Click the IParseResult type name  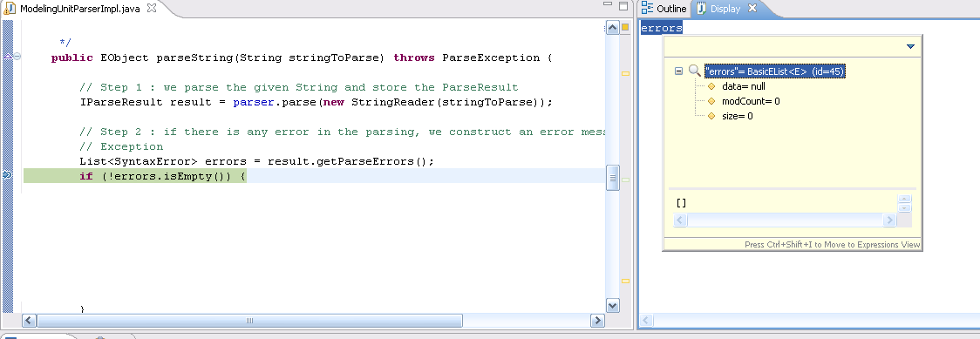(x=121, y=102)
